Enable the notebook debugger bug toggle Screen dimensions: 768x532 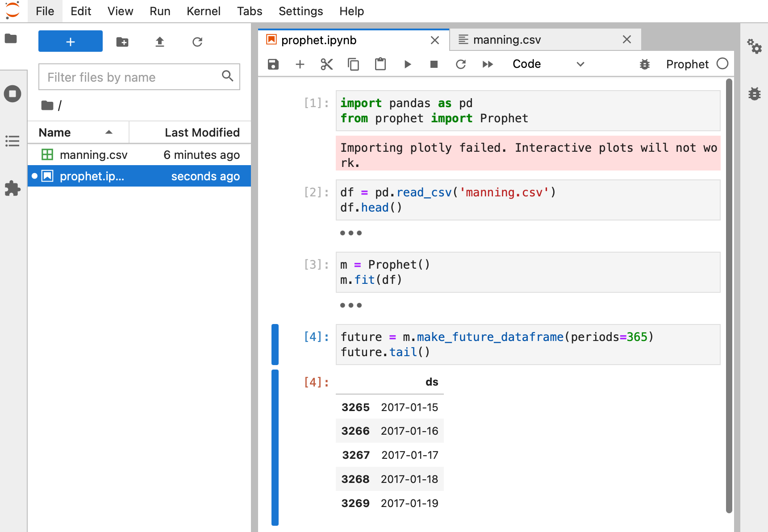[x=644, y=64]
